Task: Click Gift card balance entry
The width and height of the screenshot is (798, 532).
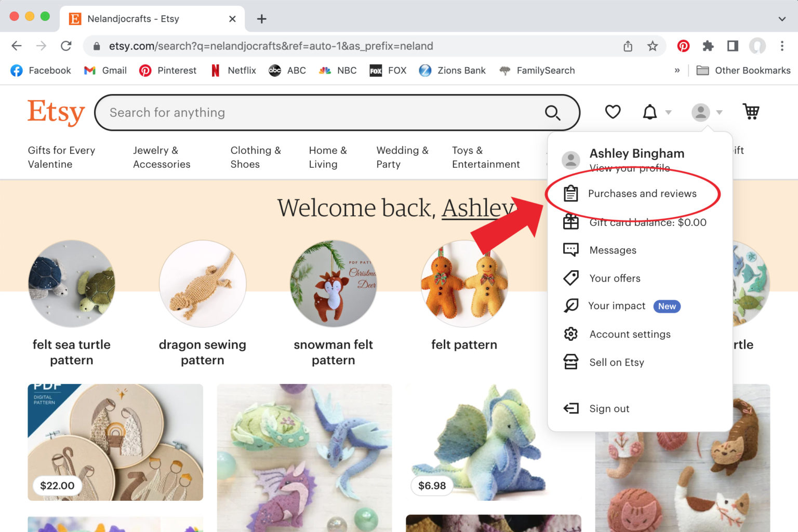Action: (647, 222)
